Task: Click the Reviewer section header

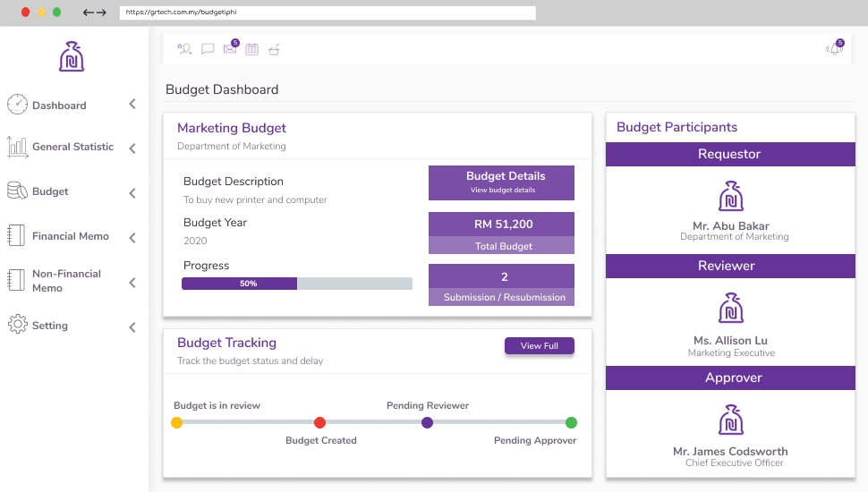Action: coord(731,267)
